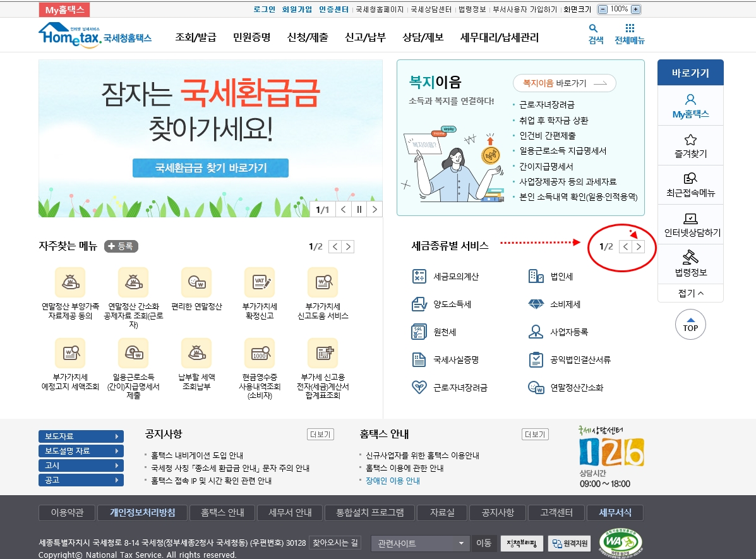Open 부가가치세 확정신고 icon
This screenshot has height=559, width=756.
click(x=260, y=282)
